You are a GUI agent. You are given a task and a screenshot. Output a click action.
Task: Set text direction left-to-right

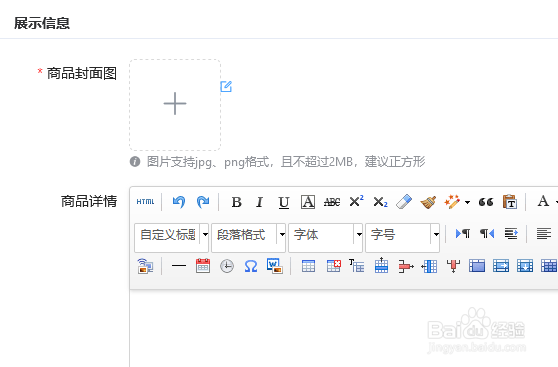[x=463, y=234]
